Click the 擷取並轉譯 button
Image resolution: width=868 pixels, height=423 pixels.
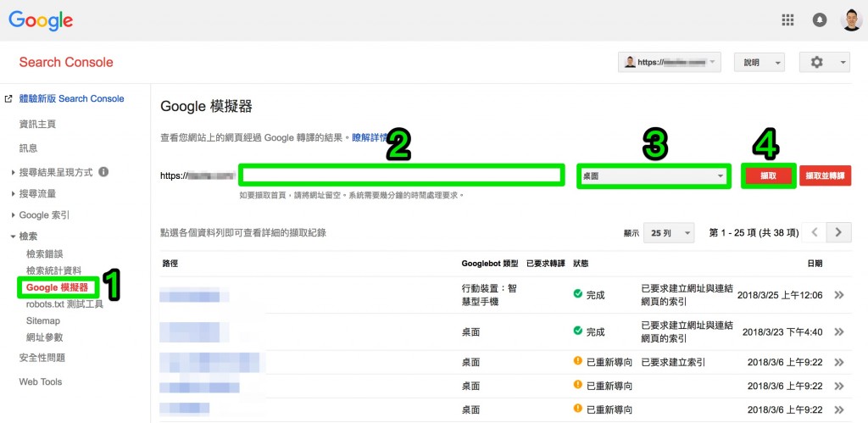(x=826, y=175)
